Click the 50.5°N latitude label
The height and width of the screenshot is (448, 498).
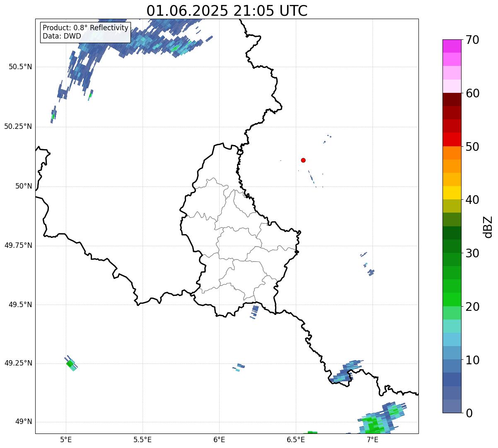click(21, 67)
